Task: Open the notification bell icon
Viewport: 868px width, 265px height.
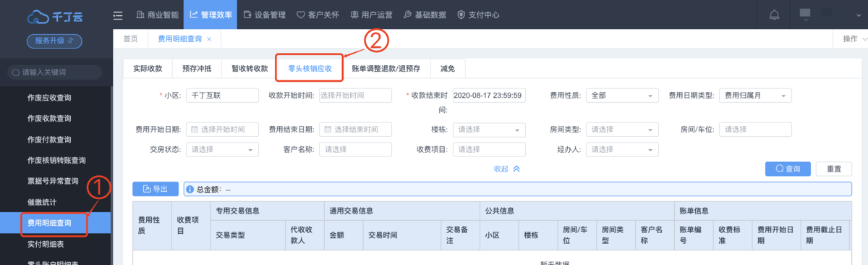Action: (775, 14)
